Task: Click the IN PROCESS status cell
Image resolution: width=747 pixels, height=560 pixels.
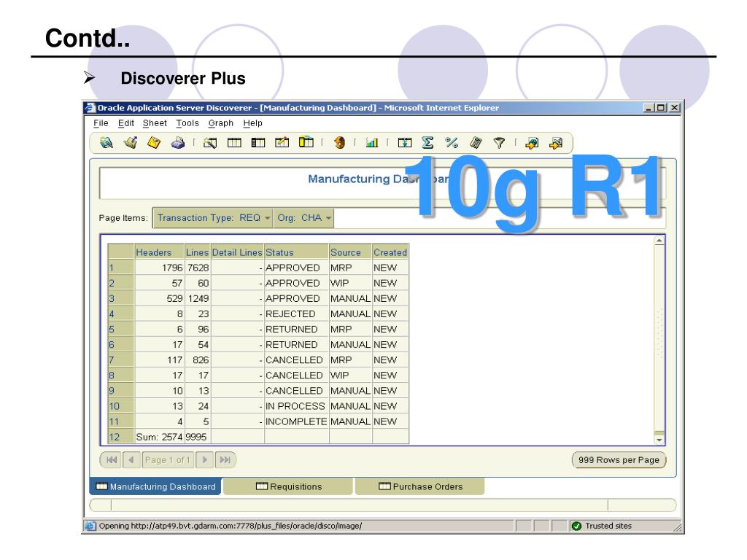Action: point(297,406)
